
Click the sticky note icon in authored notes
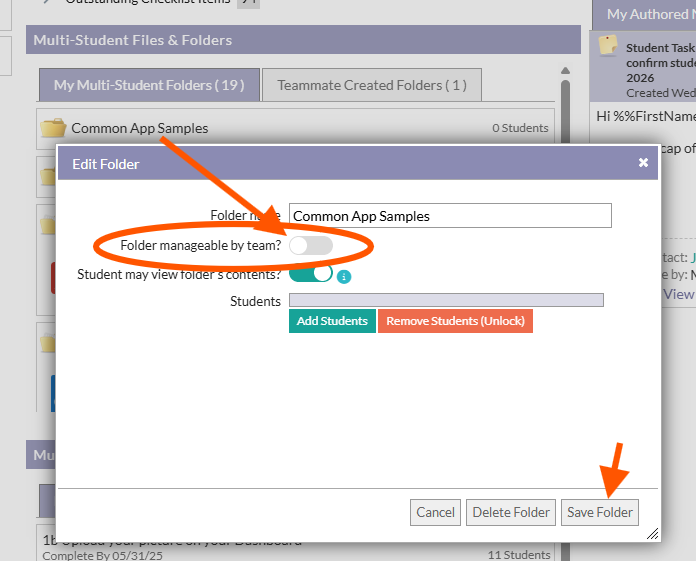point(608,46)
